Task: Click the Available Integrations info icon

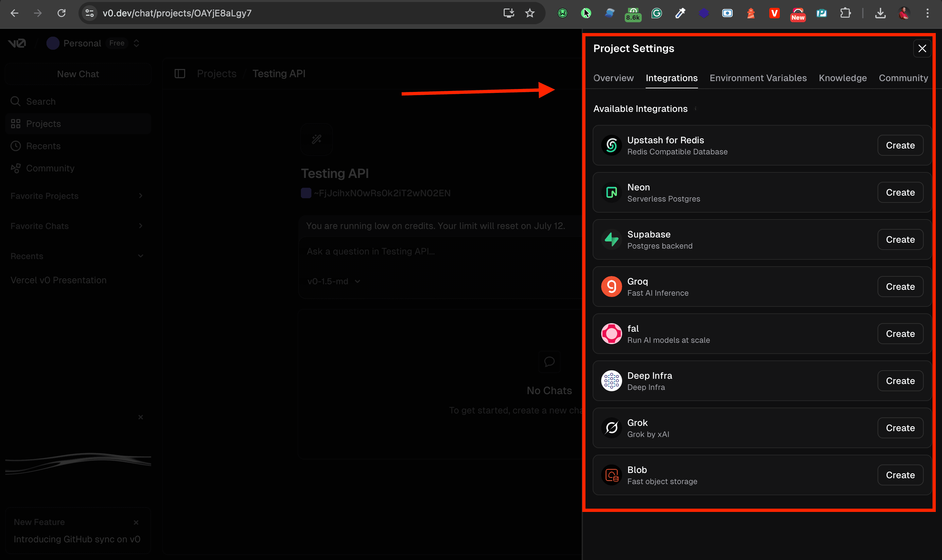Action: point(695,109)
